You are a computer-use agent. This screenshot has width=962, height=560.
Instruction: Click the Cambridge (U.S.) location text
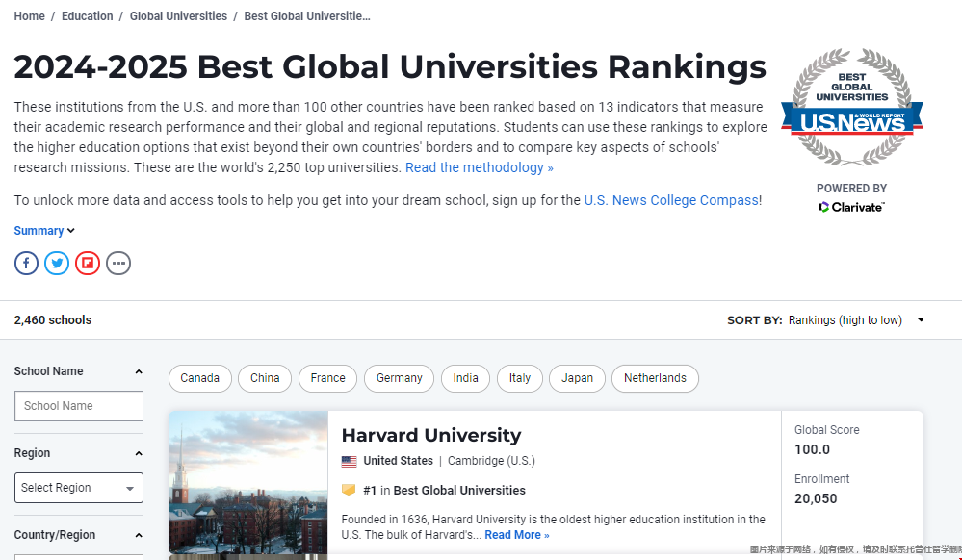coord(491,461)
